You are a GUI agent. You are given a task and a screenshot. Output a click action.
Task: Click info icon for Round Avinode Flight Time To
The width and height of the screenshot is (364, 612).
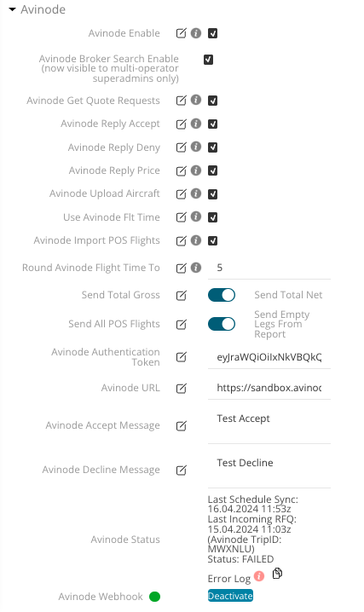click(196, 268)
